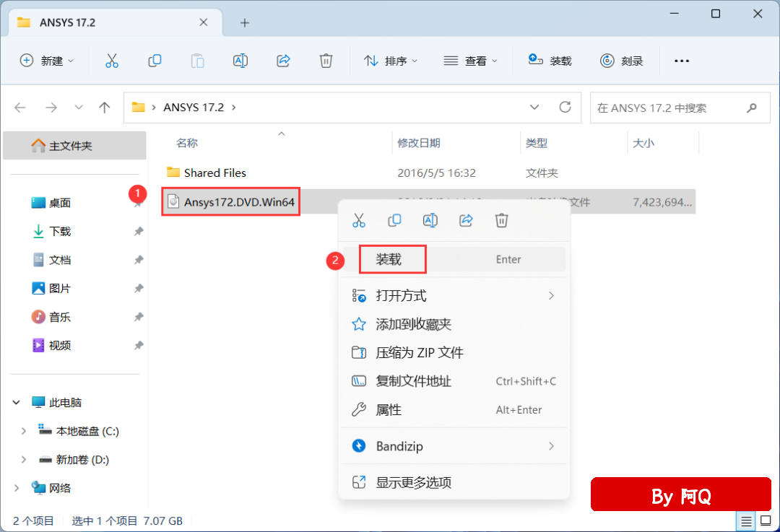780x532 pixels.
Task: Sort by the 类型 column header
Action: (536, 143)
